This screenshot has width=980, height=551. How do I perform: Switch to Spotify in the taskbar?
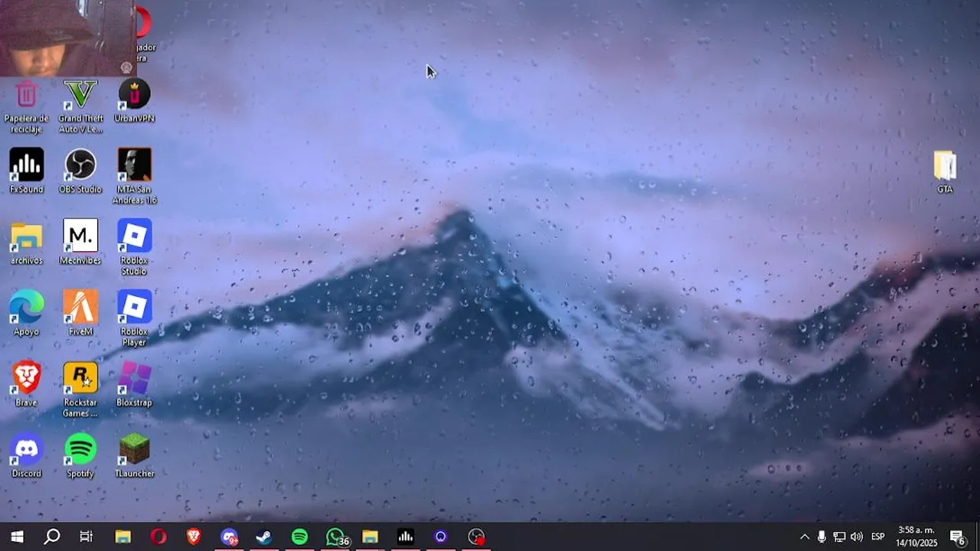[299, 536]
